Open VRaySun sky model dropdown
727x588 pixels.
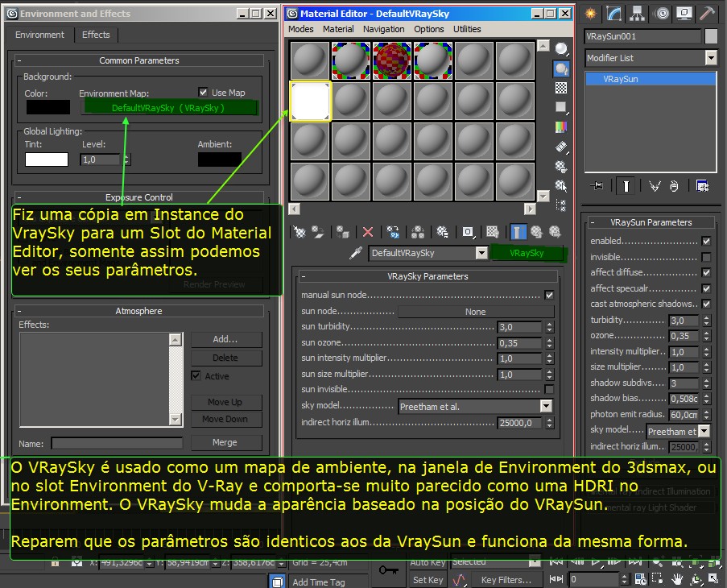[x=704, y=431]
